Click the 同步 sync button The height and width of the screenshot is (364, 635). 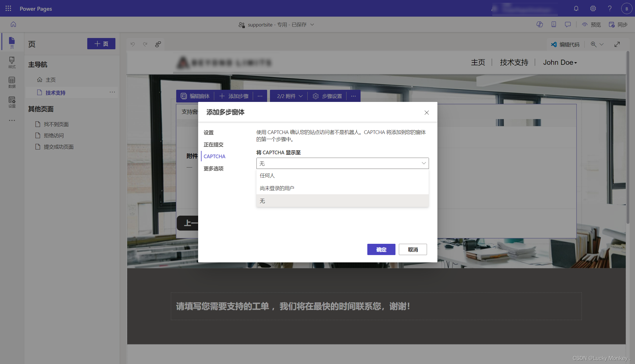[618, 25]
